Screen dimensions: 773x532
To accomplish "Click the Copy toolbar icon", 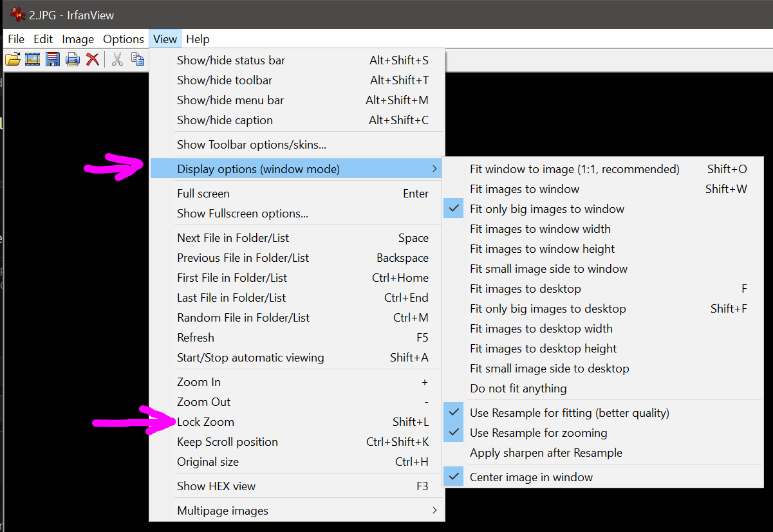I will 137,59.
